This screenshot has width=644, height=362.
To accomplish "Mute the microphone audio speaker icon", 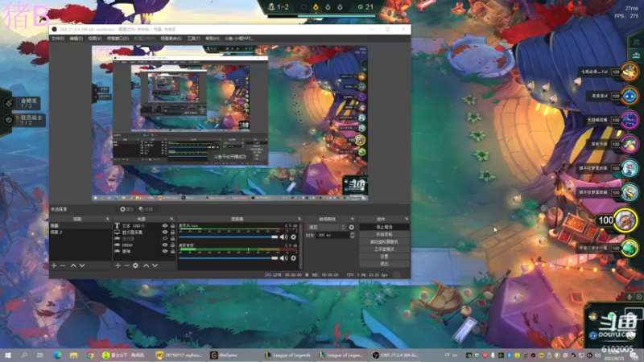I will (283, 237).
